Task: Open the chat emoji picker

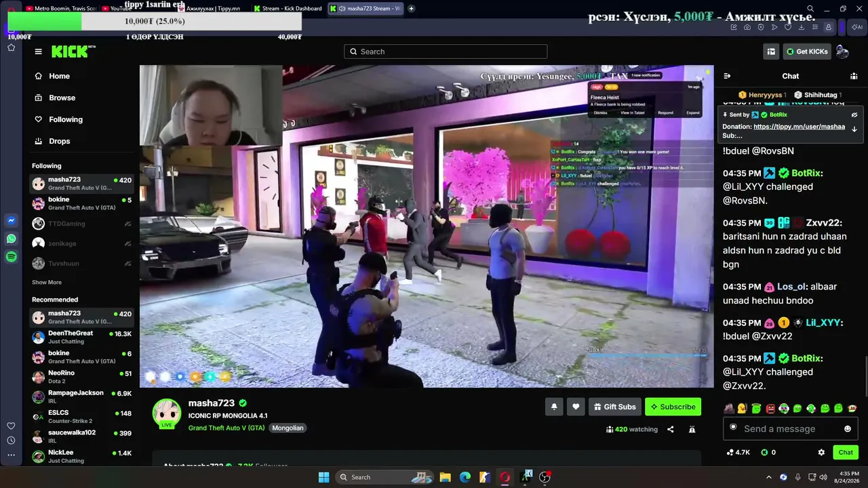Action: pos(848,428)
